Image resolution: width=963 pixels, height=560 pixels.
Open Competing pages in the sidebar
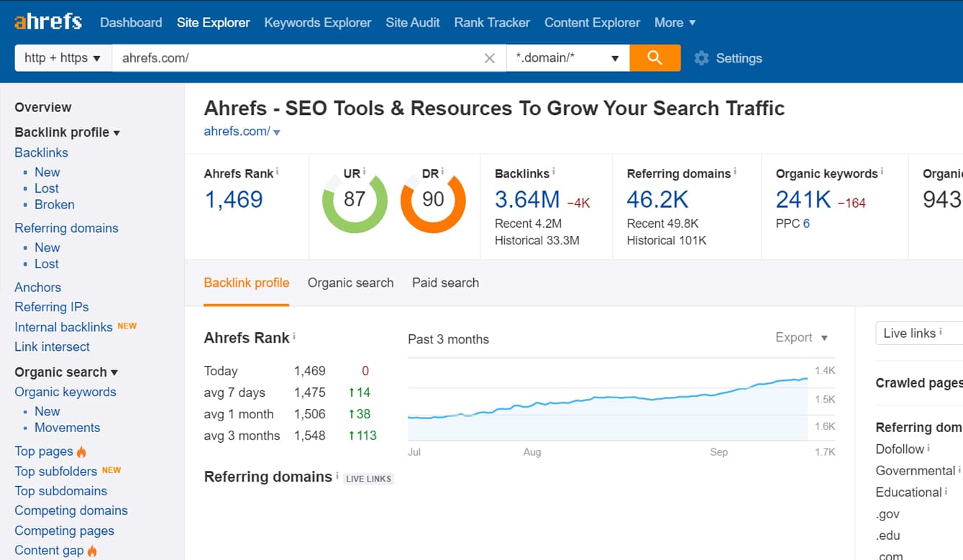click(65, 531)
